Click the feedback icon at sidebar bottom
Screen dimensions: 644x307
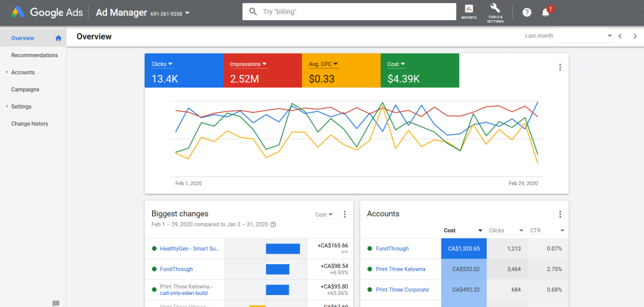coord(56,304)
